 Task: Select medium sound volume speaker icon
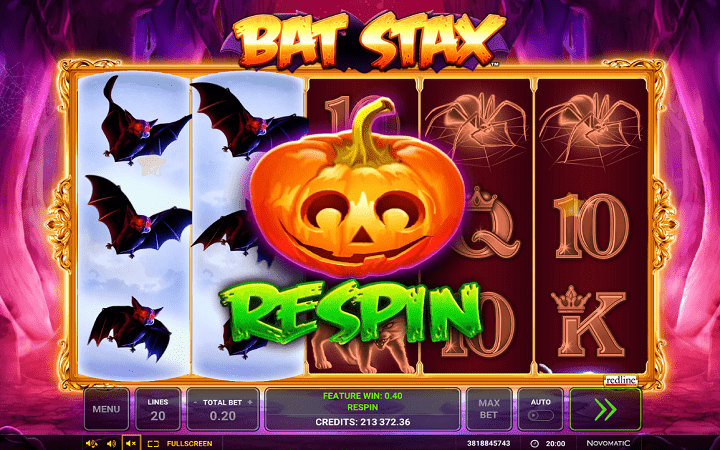pyautogui.click(x=111, y=444)
